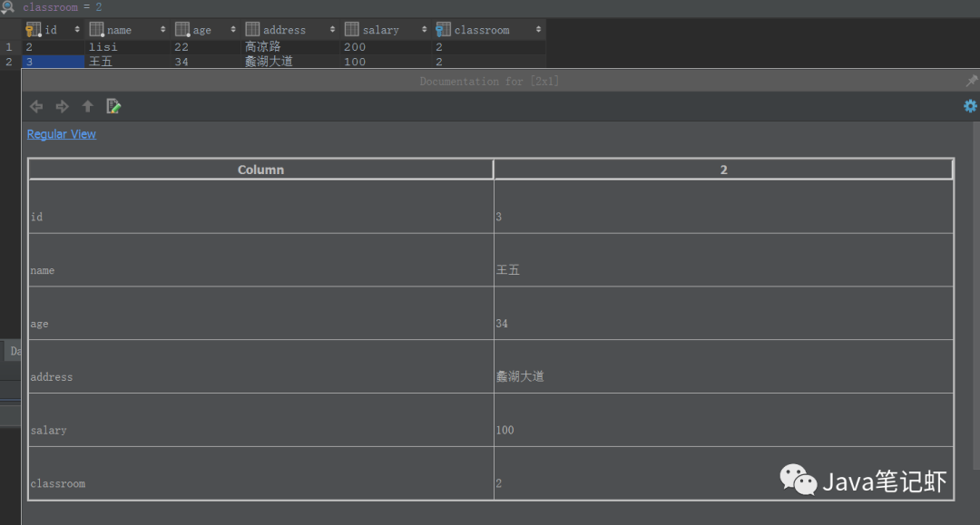Select row number 2 in the grid

pyautogui.click(x=9, y=62)
